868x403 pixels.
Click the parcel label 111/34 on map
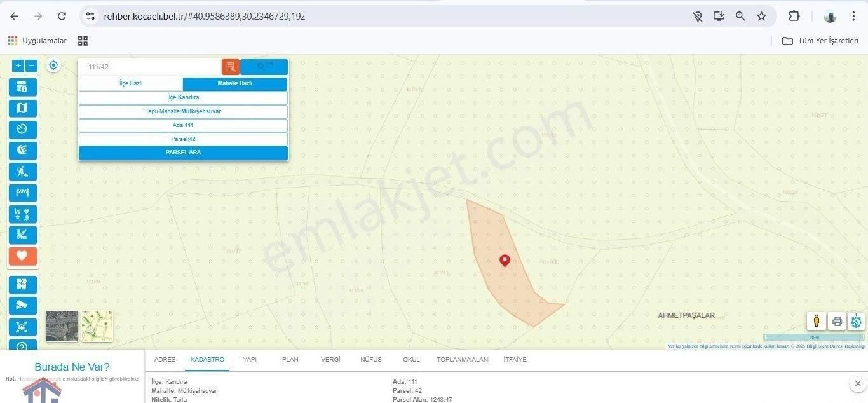pos(93,281)
